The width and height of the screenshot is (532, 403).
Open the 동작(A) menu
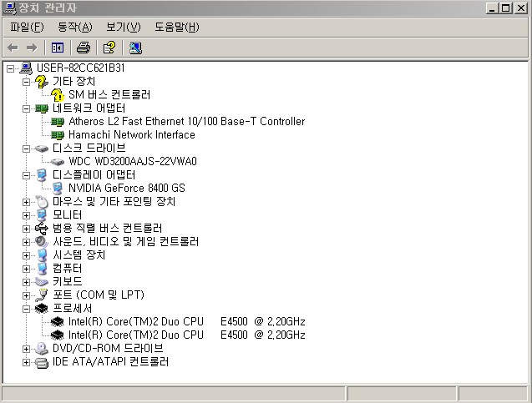(75, 27)
